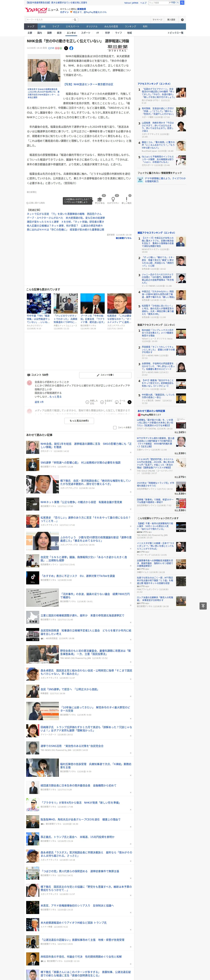Open 朝日新聞デジタル source link below article
This screenshot has width=210, height=980.
(x=123, y=238)
